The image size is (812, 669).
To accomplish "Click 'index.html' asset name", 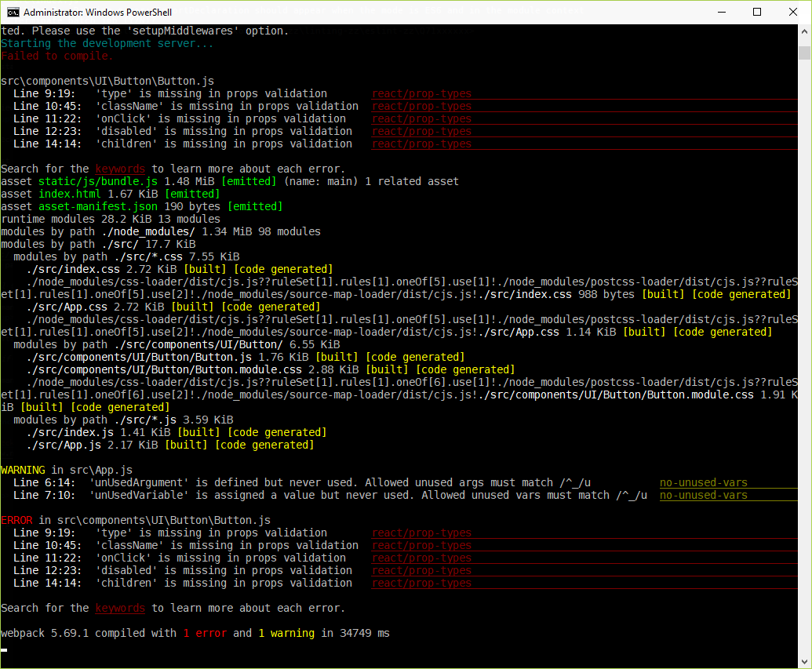I will click(x=70, y=194).
